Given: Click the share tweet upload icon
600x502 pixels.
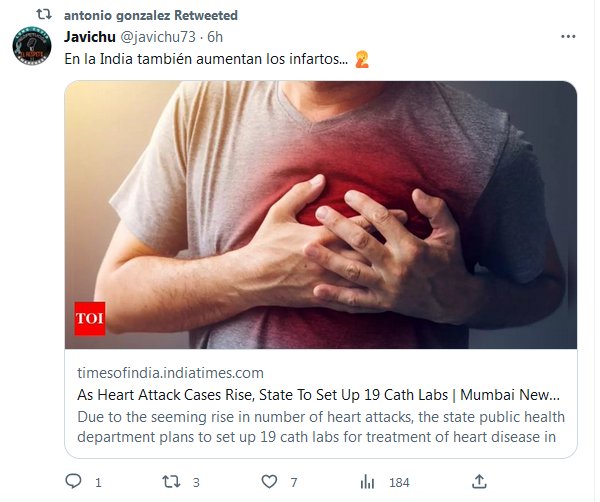Looking at the screenshot, I should tap(479, 482).
